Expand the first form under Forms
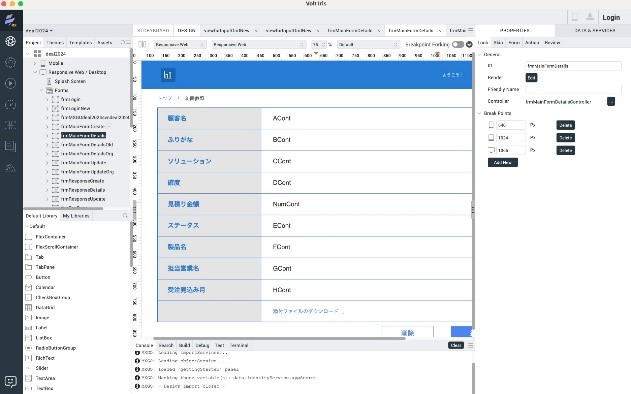 click(47, 99)
